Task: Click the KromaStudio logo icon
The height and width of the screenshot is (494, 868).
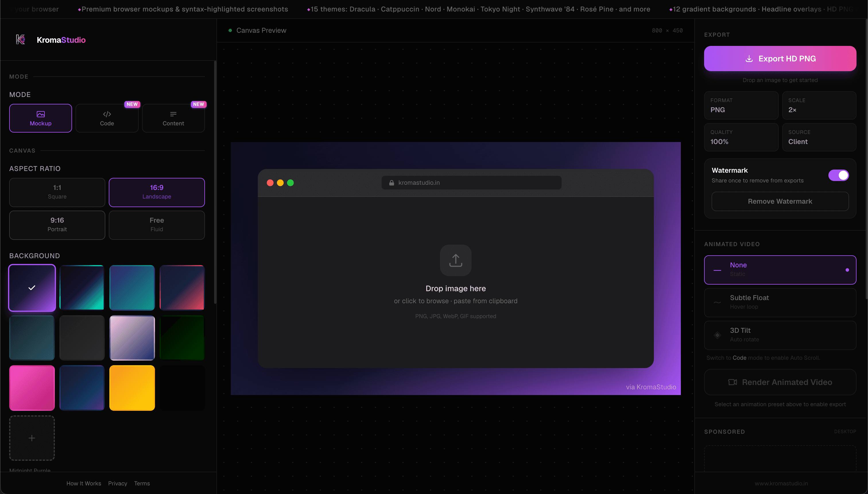Action: pos(20,40)
